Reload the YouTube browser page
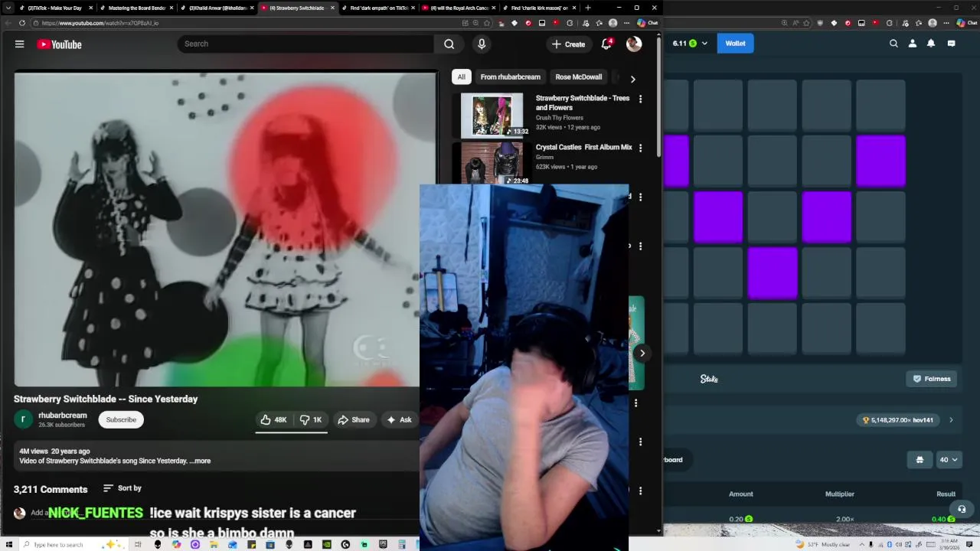980x551 pixels. pos(21,23)
